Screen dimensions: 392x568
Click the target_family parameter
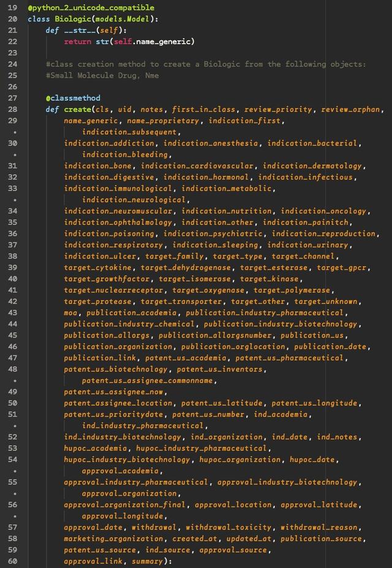coord(175,256)
